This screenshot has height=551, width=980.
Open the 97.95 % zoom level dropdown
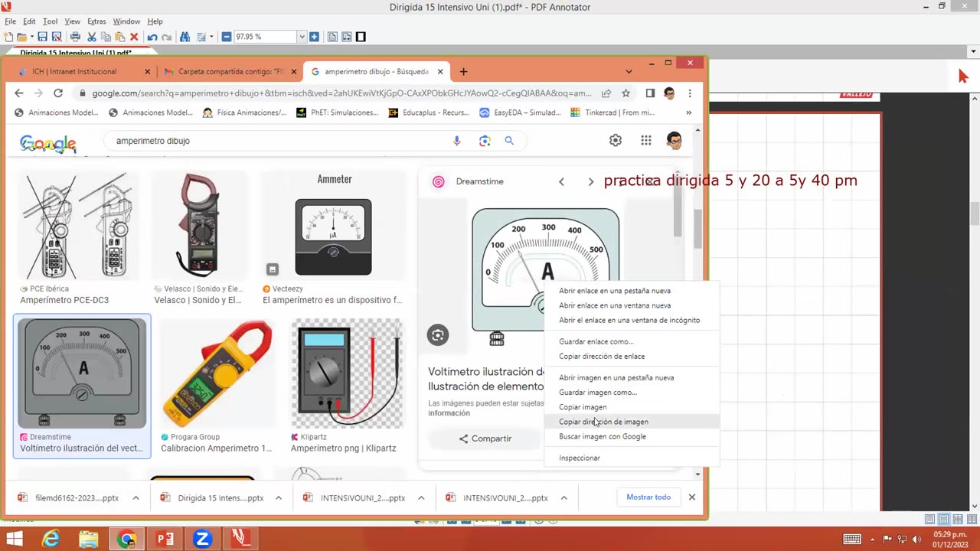302,37
